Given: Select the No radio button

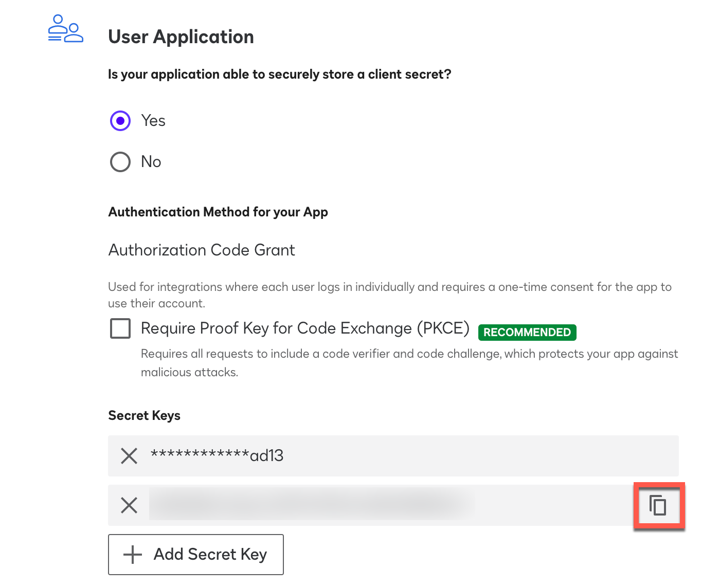Looking at the screenshot, I should (120, 162).
